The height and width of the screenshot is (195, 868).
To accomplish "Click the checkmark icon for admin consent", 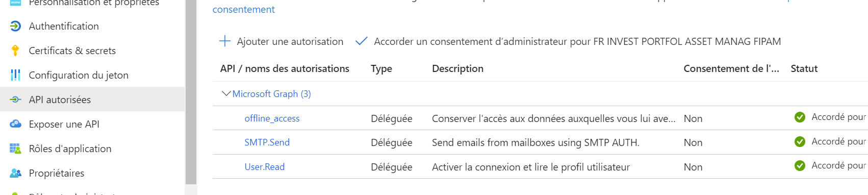I will coord(362,41).
